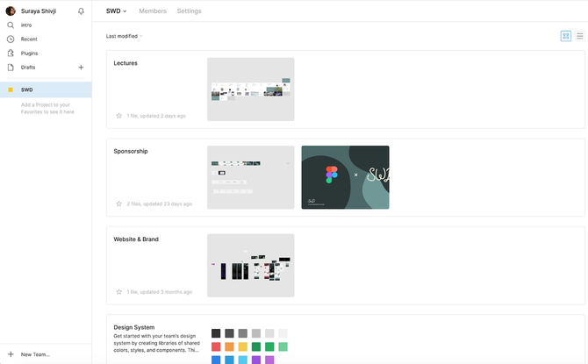Click New Team link
Image resolution: width=588 pixels, height=364 pixels.
[35, 354]
